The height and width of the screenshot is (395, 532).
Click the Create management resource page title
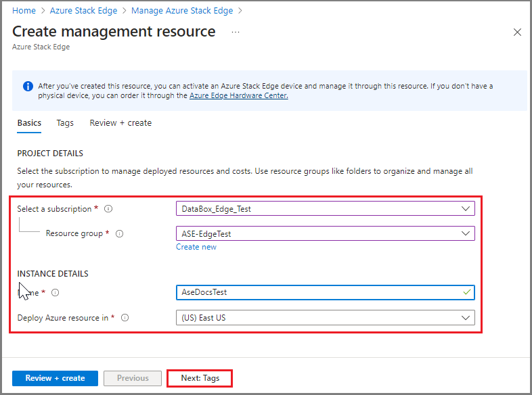click(114, 32)
